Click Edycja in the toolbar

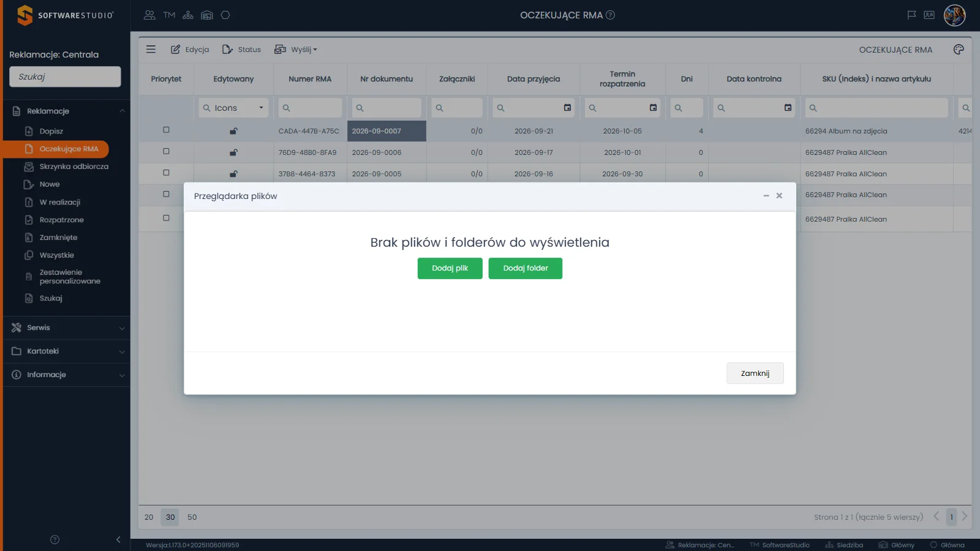coord(190,50)
